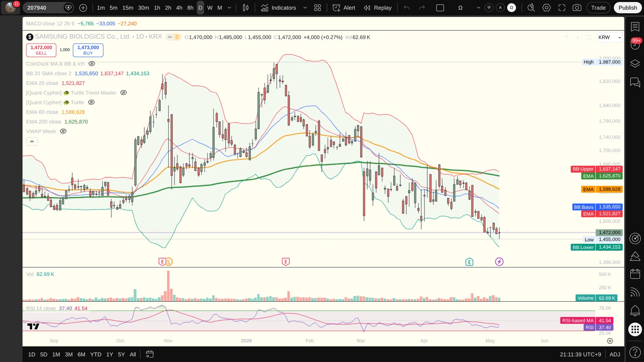Open the calendar icon in right sidebar
Viewport: 644px width, 362px height.
click(x=635, y=274)
